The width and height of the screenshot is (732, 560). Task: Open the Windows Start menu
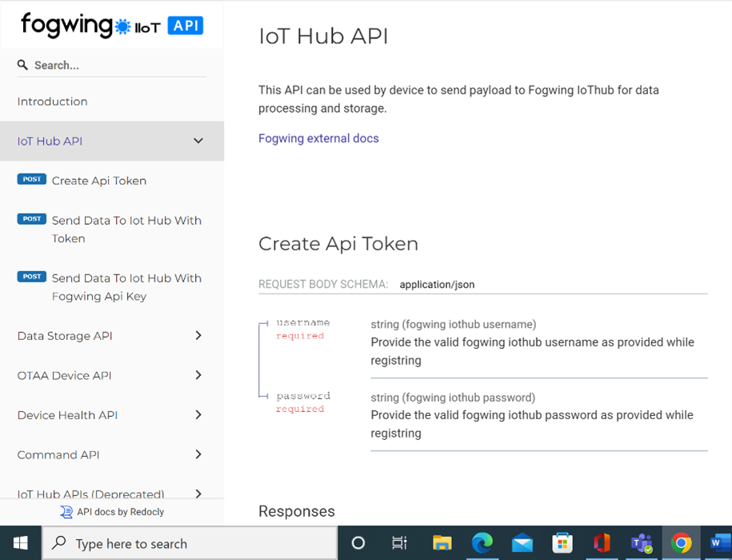click(21, 543)
